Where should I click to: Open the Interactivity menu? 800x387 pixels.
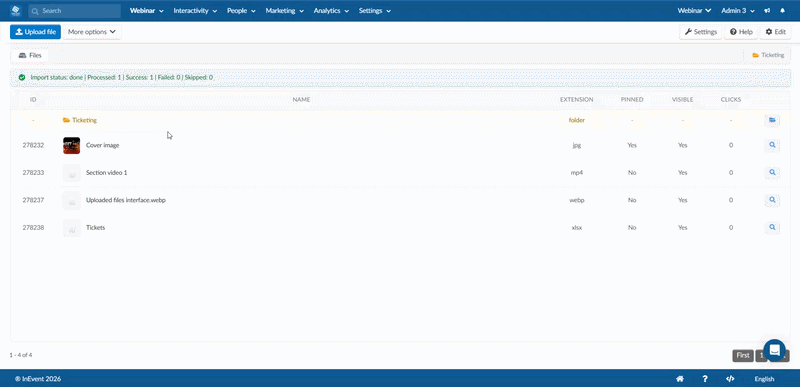tap(195, 11)
